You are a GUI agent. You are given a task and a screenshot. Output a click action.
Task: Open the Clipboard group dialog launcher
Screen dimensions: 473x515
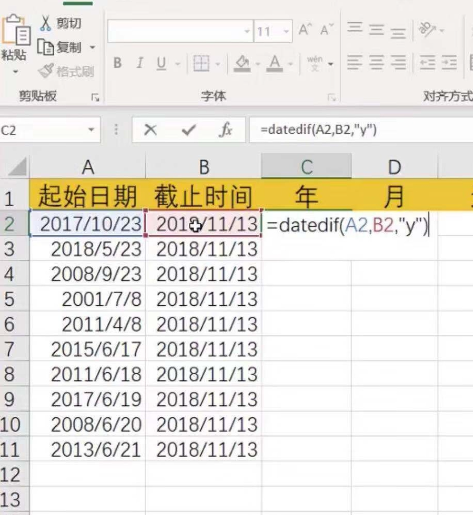click(95, 97)
